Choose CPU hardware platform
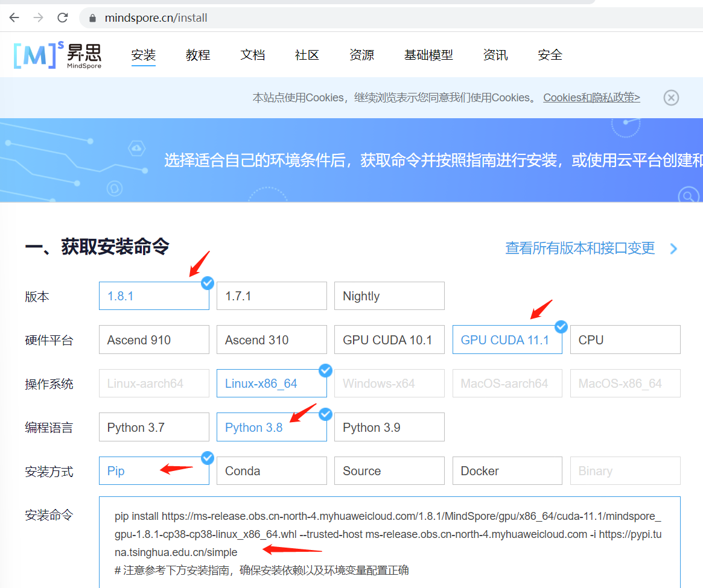This screenshot has width=703, height=588. 625,340
